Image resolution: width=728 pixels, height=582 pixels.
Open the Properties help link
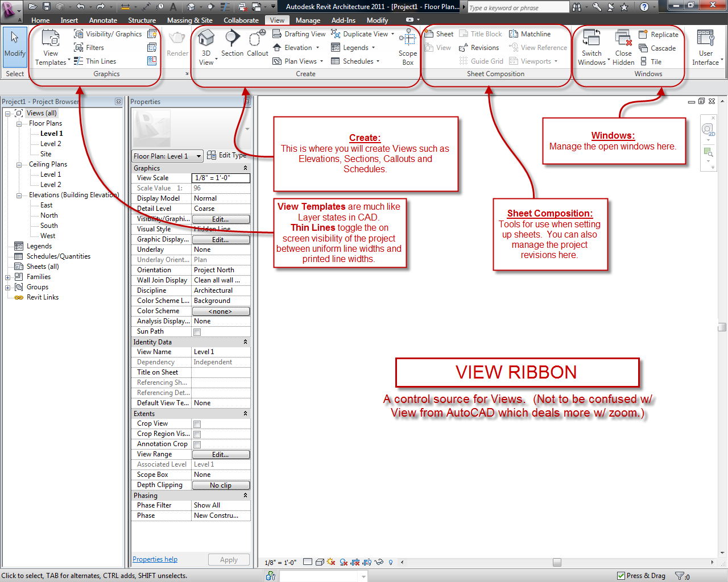coord(155,559)
